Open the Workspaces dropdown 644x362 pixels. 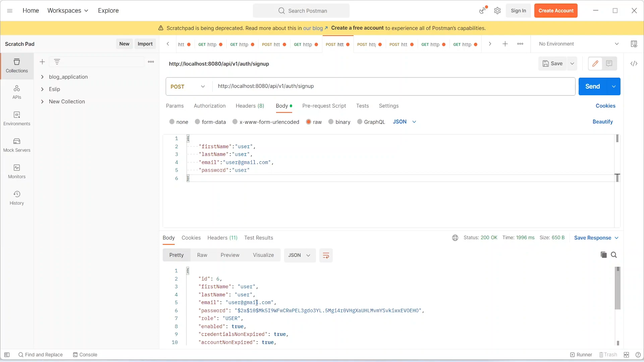click(68, 10)
